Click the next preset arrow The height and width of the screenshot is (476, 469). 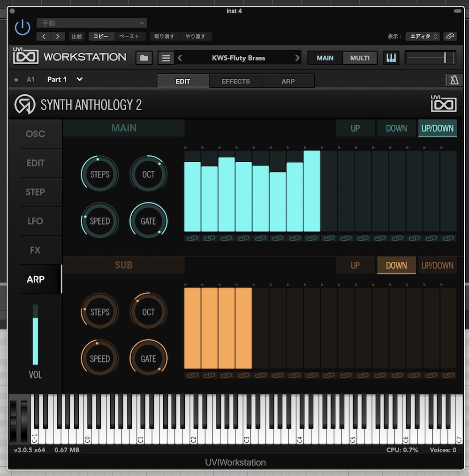coord(297,58)
